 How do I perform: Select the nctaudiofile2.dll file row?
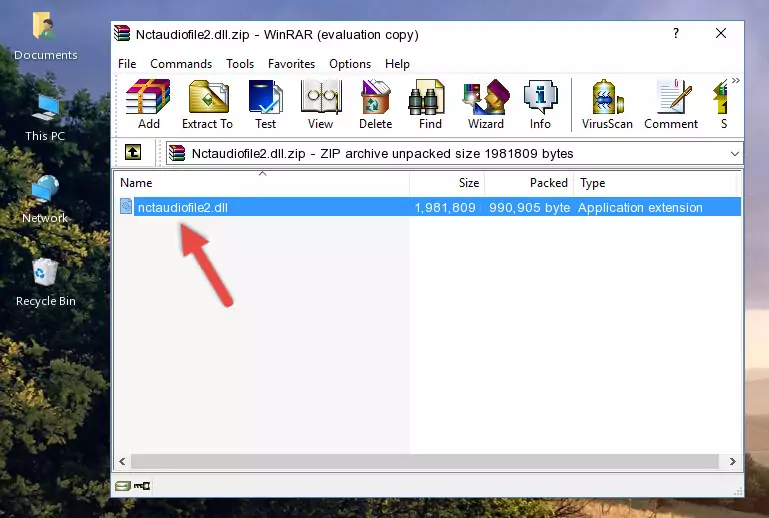point(428,207)
